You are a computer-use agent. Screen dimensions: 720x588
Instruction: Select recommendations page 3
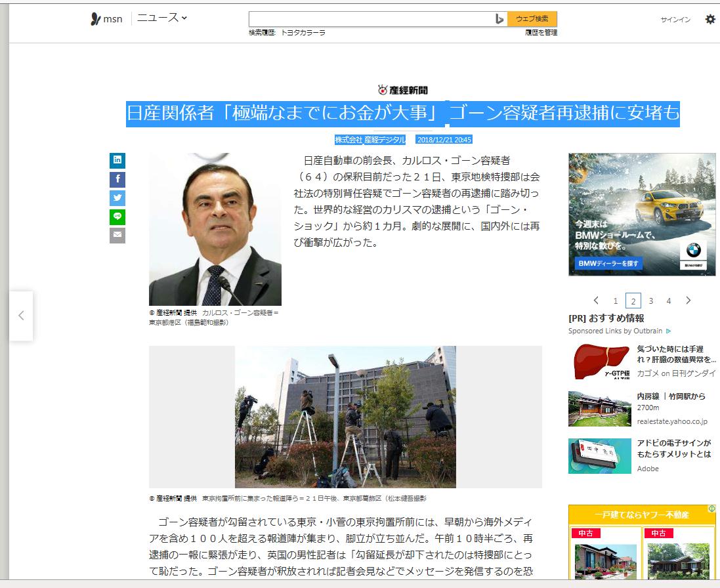[650, 301]
